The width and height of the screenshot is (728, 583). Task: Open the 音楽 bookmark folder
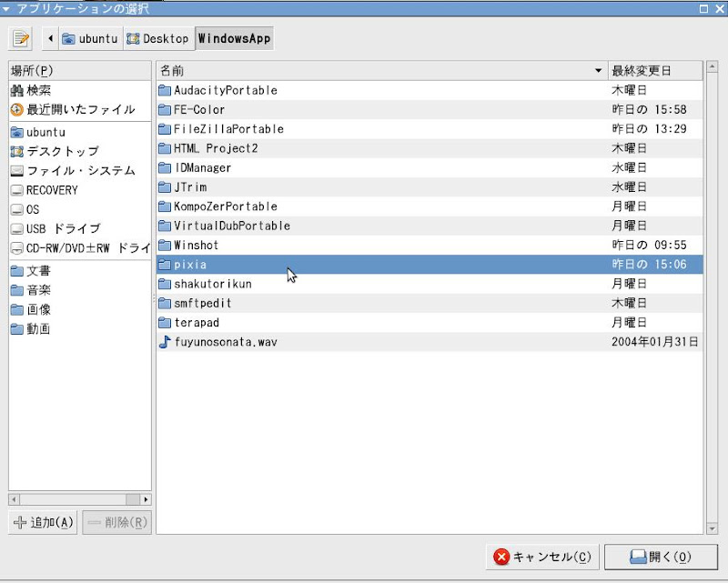pos(79,290)
